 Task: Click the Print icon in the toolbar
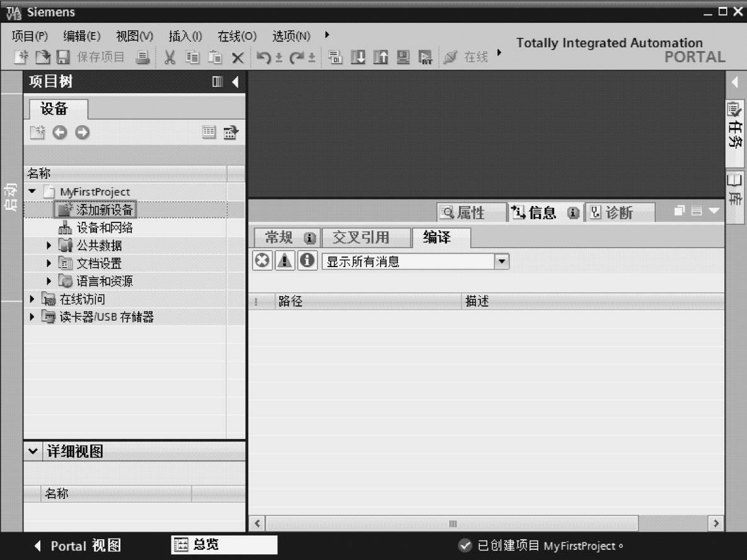click(142, 57)
